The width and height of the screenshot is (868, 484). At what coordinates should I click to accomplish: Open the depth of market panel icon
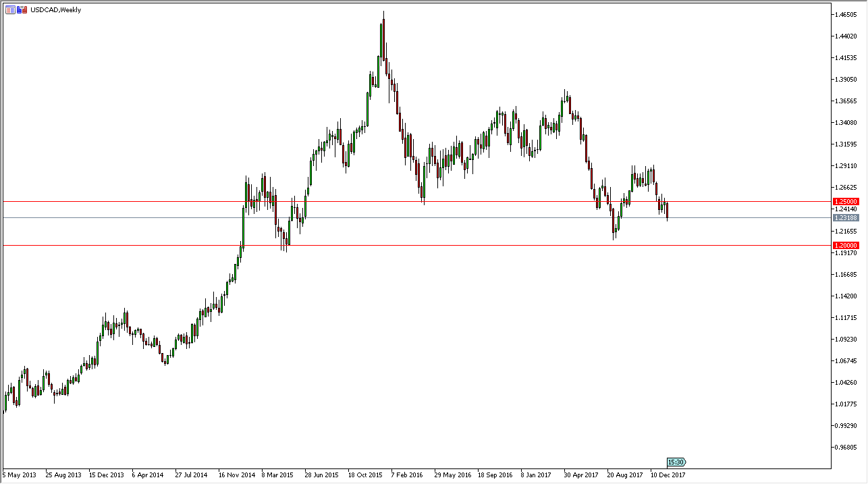tap(10, 9)
